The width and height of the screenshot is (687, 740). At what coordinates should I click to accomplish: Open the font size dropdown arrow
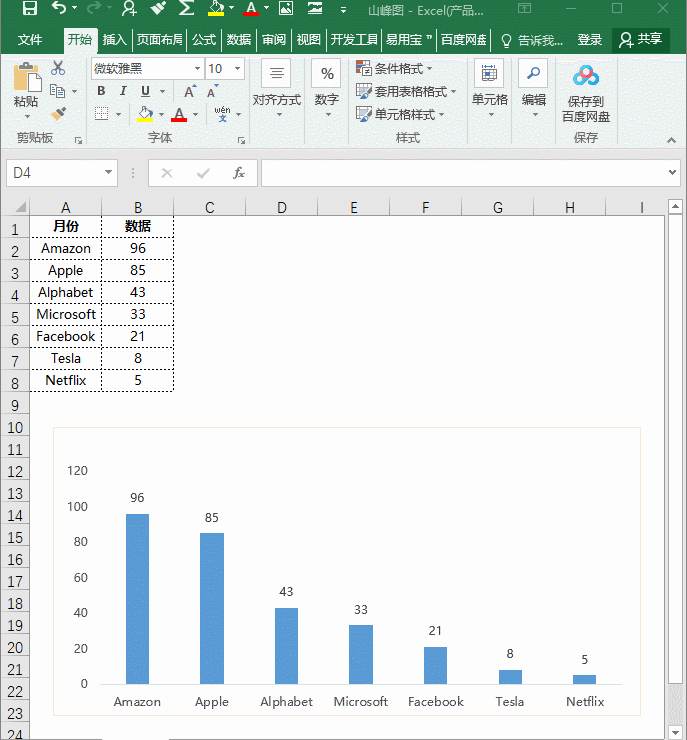click(x=237, y=68)
